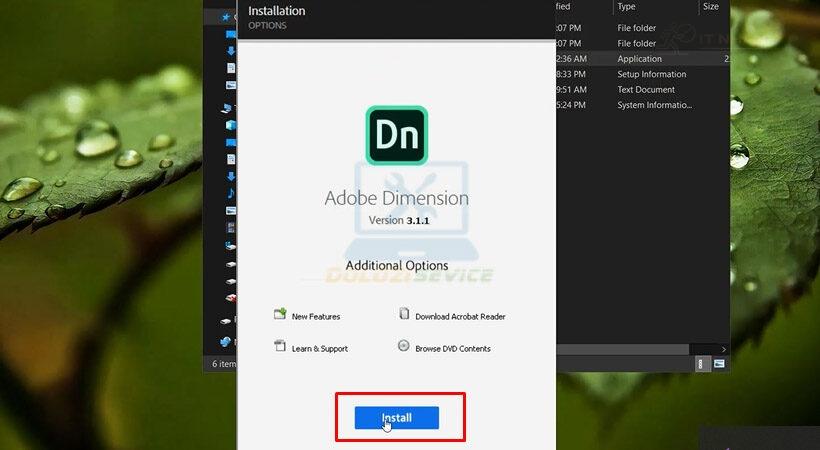Click the Music note icon in sidebar
Image resolution: width=820 pixels, height=450 pixels.
click(x=231, y=193)
